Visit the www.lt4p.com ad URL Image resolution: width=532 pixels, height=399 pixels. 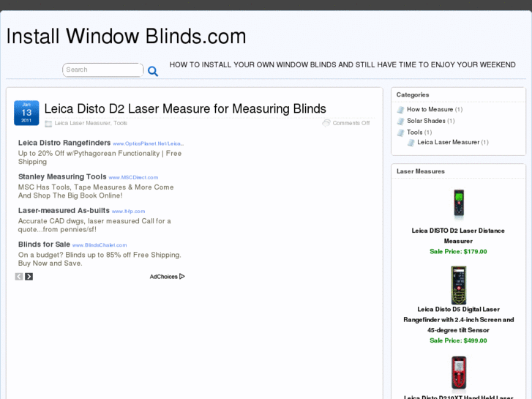pyautogui.click(x=128, y=212)
